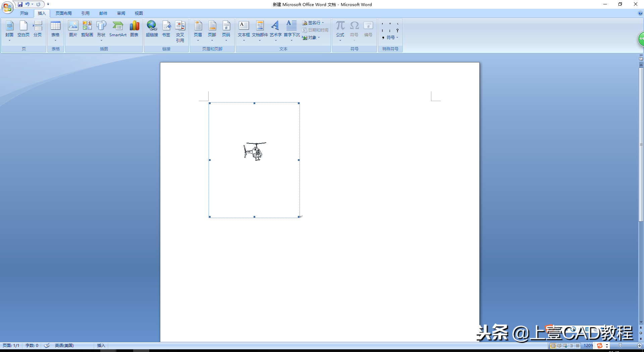Image resolution: width=644 pixels, height=352 pixels.
Task: Click the proofing check status icon
Action: pos(47,346)
